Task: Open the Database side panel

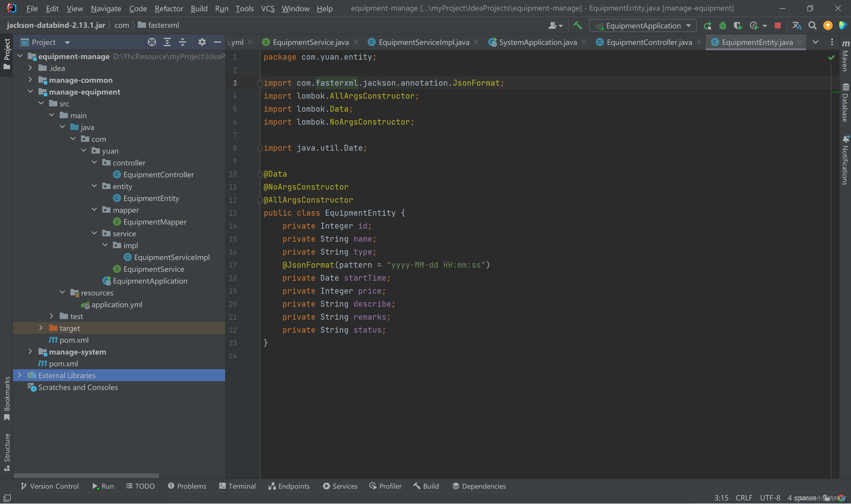Action: (845, 103)
